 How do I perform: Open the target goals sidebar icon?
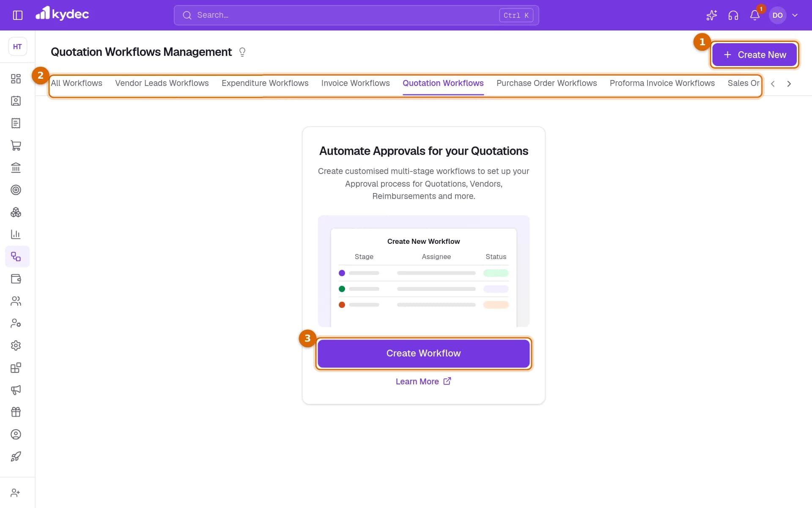coord(16,190)
